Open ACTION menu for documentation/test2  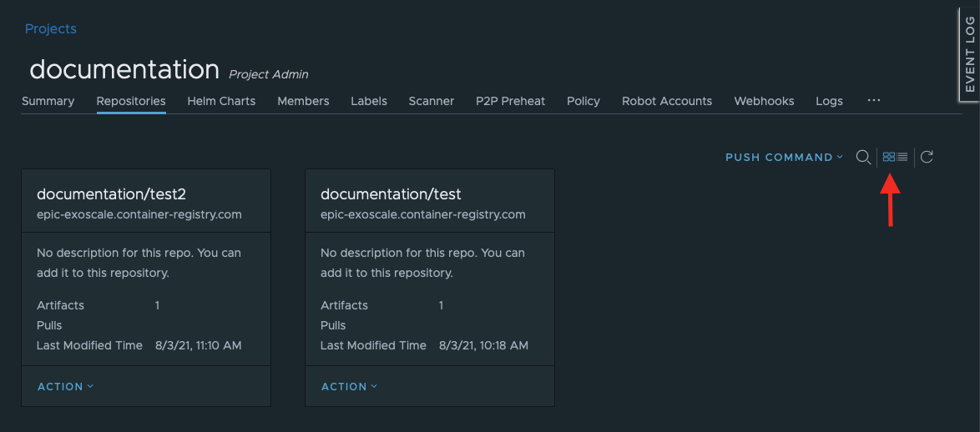coord(65,386)
